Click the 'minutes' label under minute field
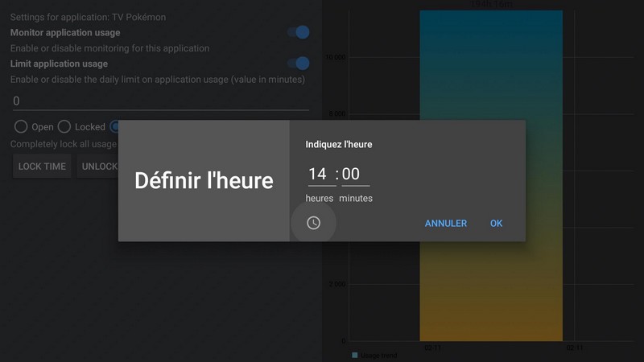 356,198
